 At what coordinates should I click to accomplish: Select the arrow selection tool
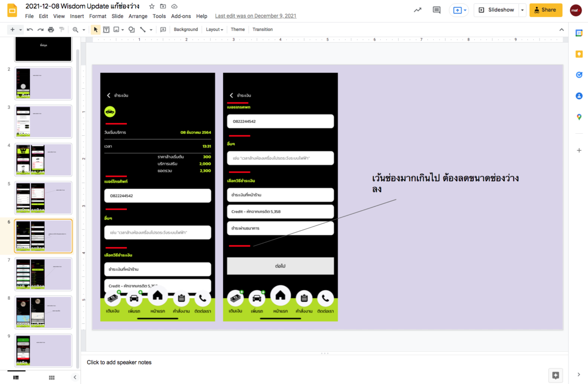click(x=96, y=29)
